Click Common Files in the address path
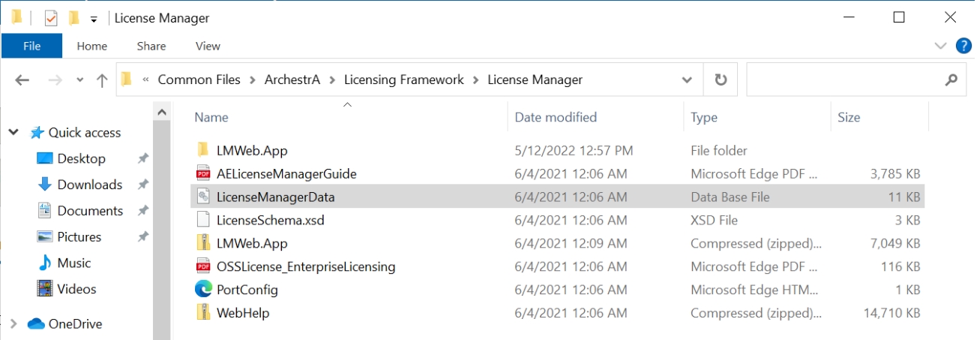The height and width of the screenshot is (340, 980). tap(199, 80)
